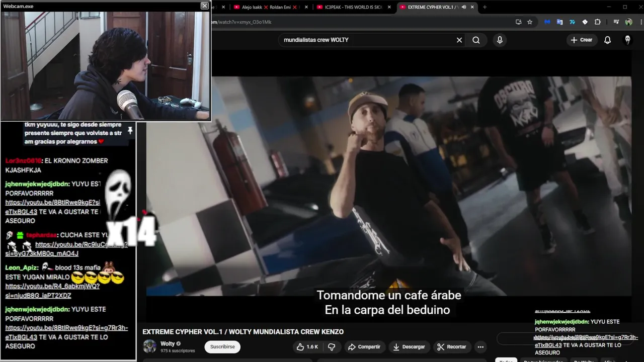Viewport: 644px width, 362px height.
Task: Maximize the browser window
Action: tap(625, 7)
